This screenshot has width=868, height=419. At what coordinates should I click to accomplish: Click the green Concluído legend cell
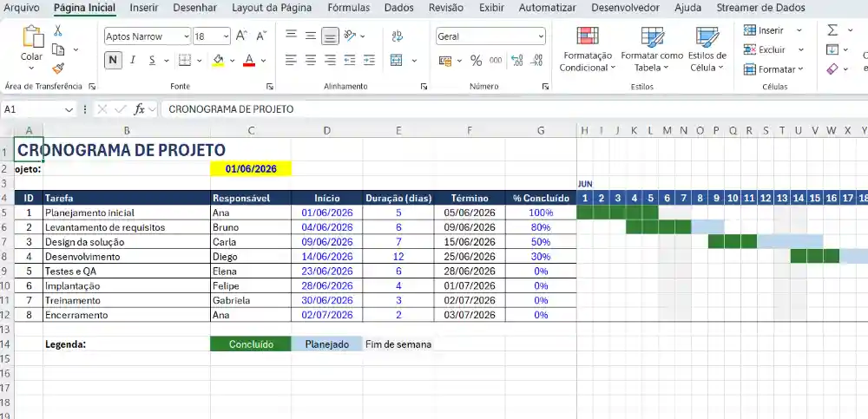pyautogui.click(x=251, y=344)
